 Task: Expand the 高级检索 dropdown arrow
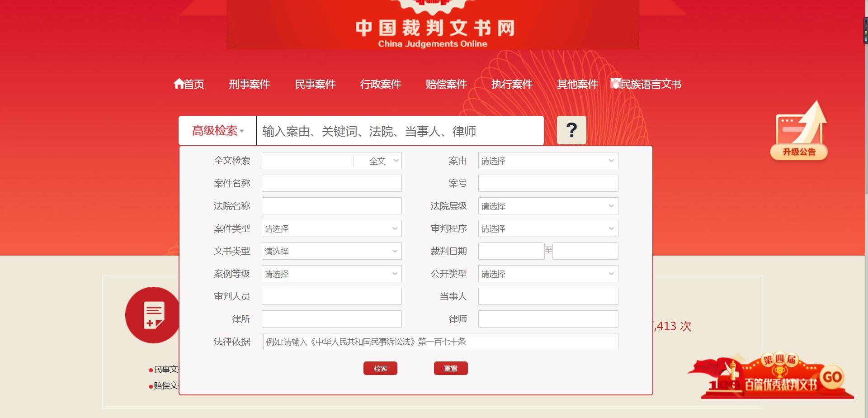[x=243, y=131]
